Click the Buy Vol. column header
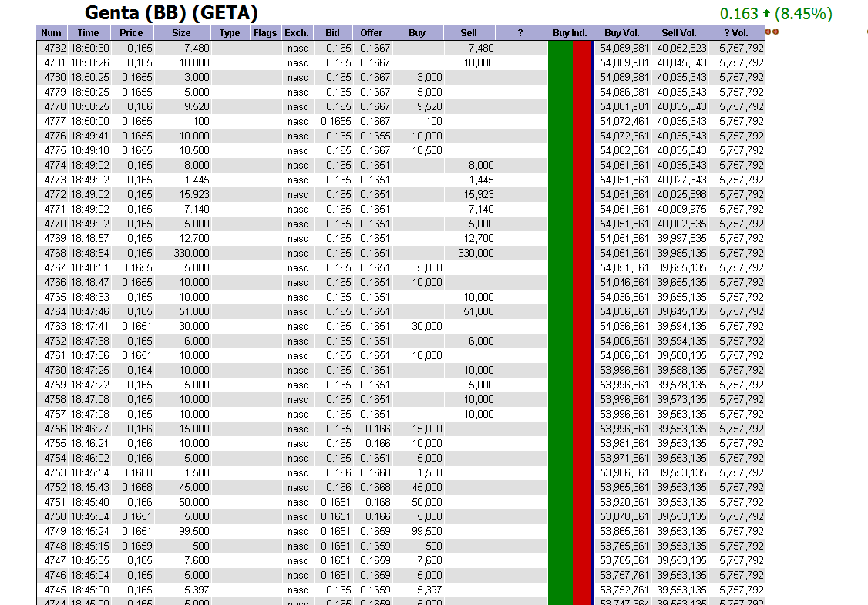This screenshot has height=605, width=868. [x=621, y=32]
